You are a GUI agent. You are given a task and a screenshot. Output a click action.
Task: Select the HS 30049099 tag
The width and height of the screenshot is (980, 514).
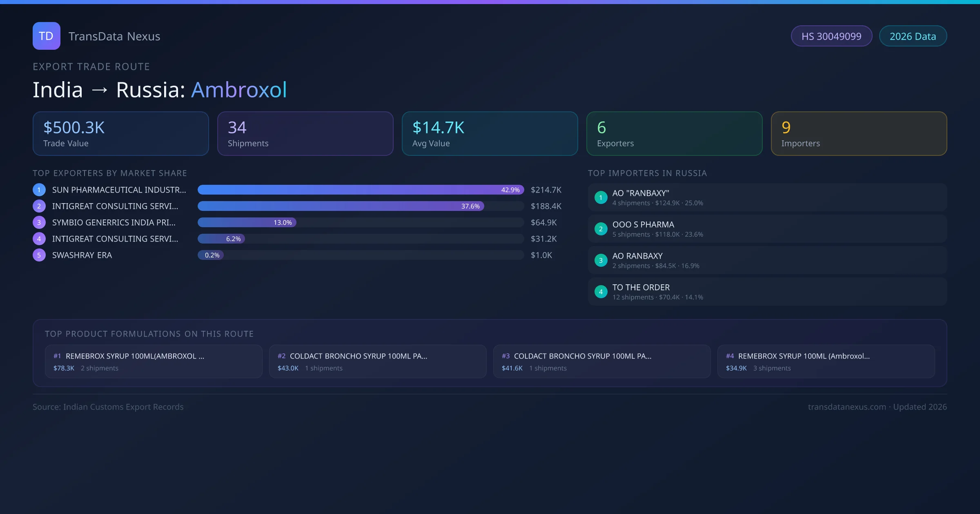[x=831, y=36]
